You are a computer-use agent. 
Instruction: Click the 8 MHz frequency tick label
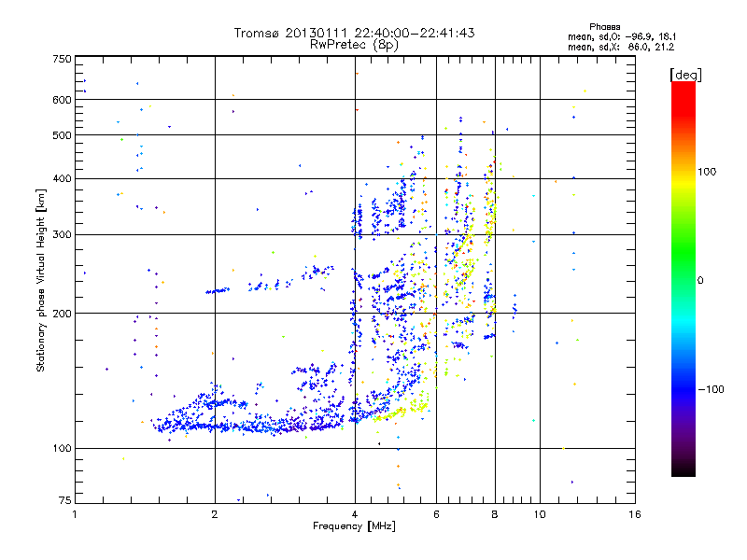(495, 514)
